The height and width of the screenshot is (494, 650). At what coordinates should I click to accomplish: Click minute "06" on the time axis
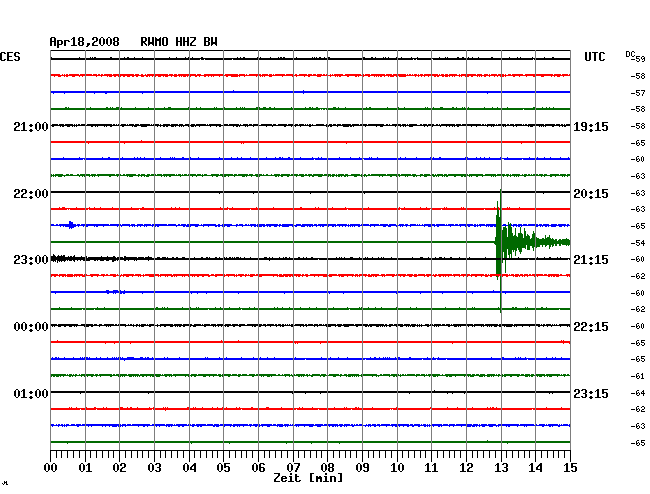coord(258,468)
